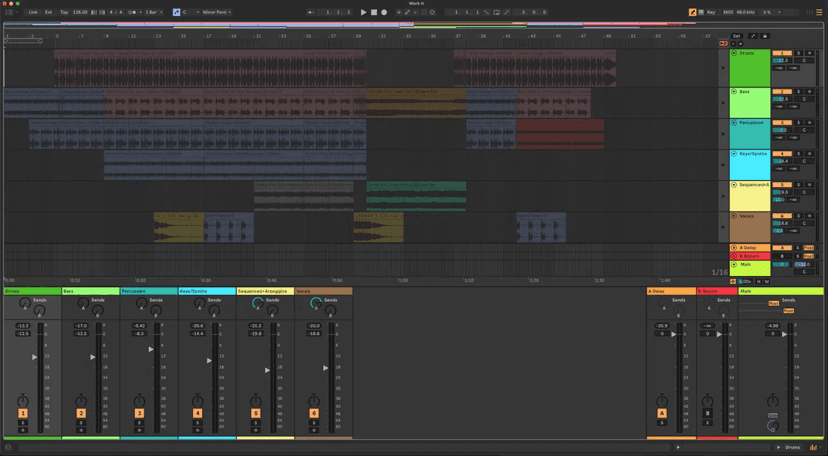This screenshot has width=828, height=456.
Task: Deactivate track 5 Sequenced+Arpeggios in mixer
Action: coord(256,413)
